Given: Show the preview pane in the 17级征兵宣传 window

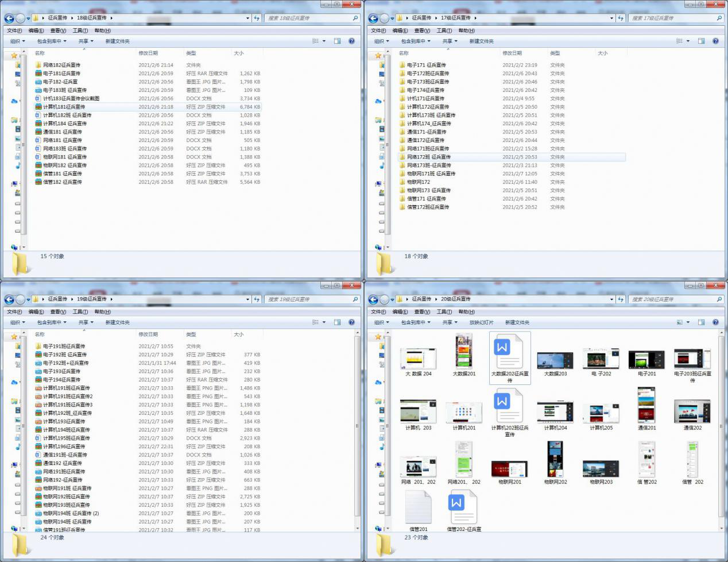Looking at the screenshot, I should (701, 41).
